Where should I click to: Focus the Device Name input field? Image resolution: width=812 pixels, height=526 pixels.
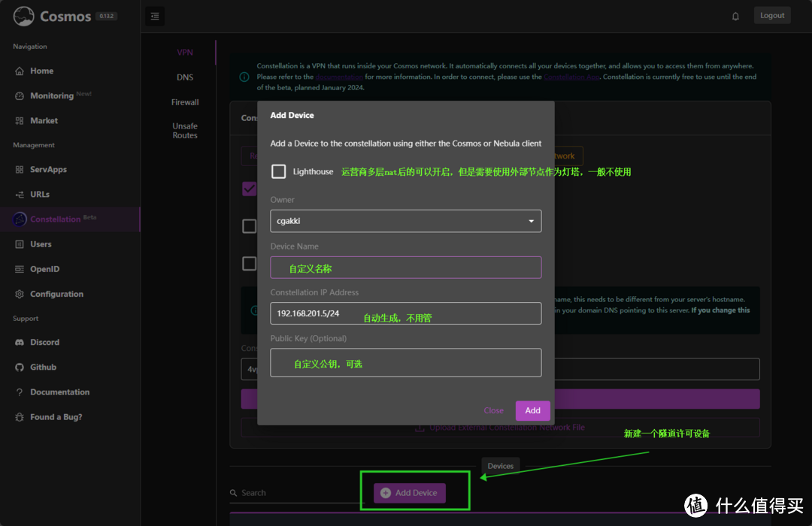(x=406, y=268)
